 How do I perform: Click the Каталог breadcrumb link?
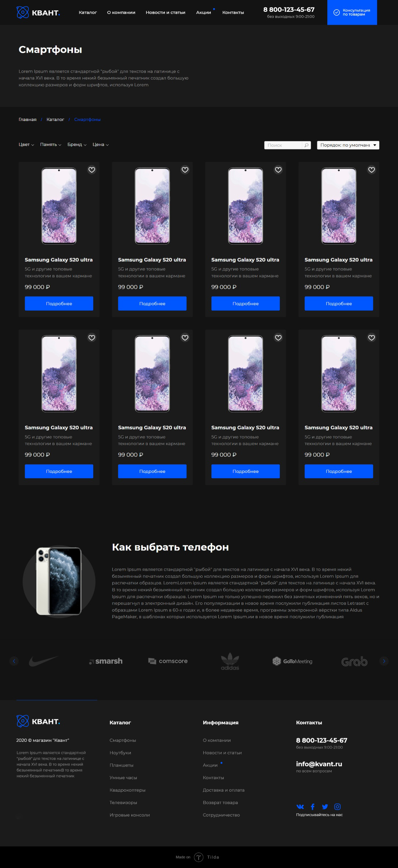(55, 120)
